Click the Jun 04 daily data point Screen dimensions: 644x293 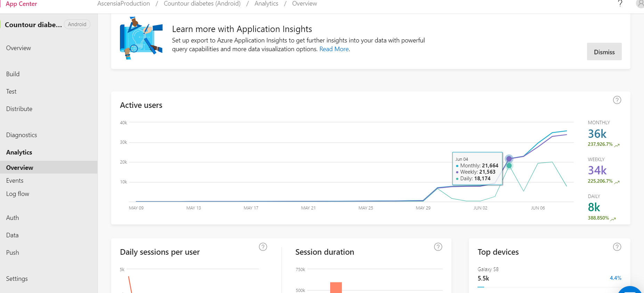[x=509, y=166]
